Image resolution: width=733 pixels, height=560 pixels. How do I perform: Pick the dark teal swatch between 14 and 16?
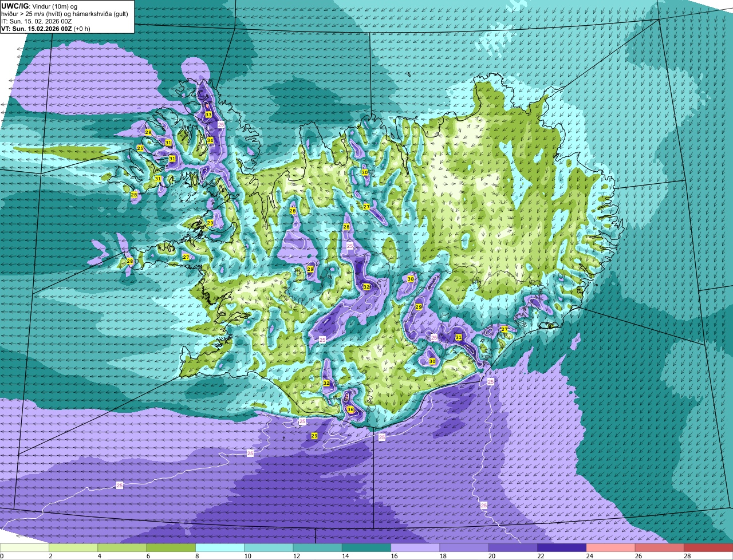pyautogui.click(x=366, y=547)
